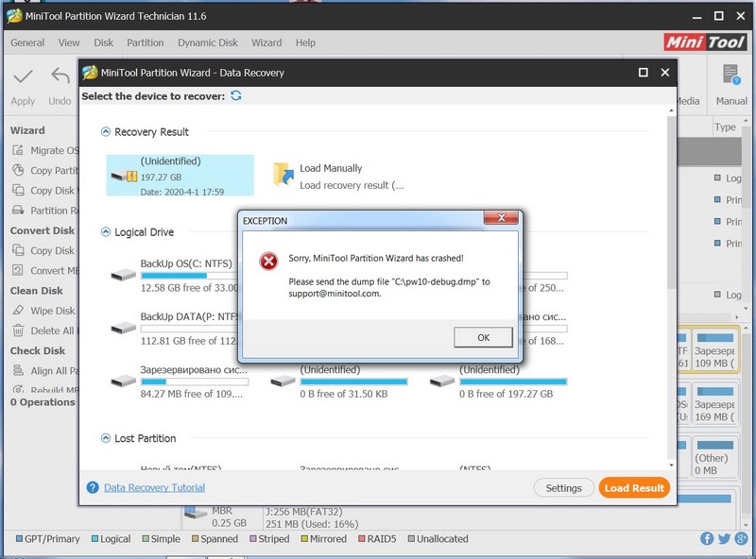Select the BackUp OS (C: NTFS) drive icon
This screenshot has height=559, width=756.
pos(123,276)
